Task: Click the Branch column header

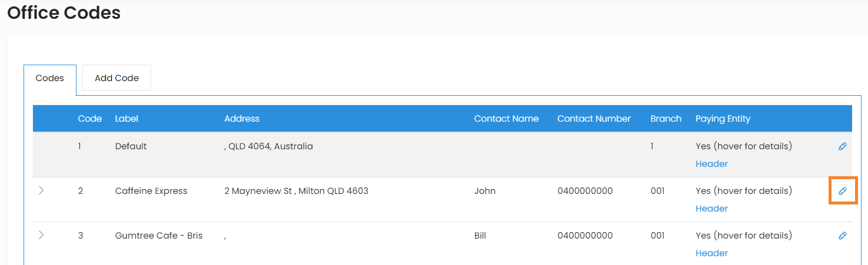Action: click(x=666, y=119)
